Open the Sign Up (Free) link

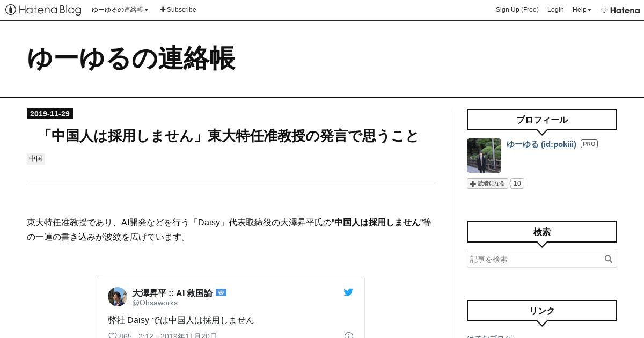517,10
